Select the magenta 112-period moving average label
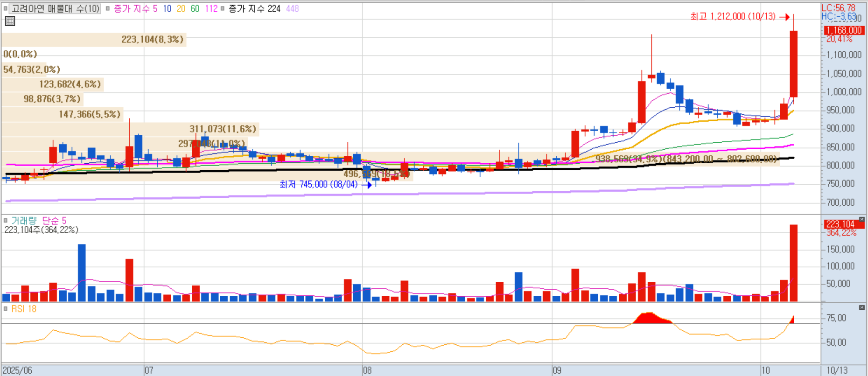Viewport: 868px width, 376px height. tap(211, 8)
